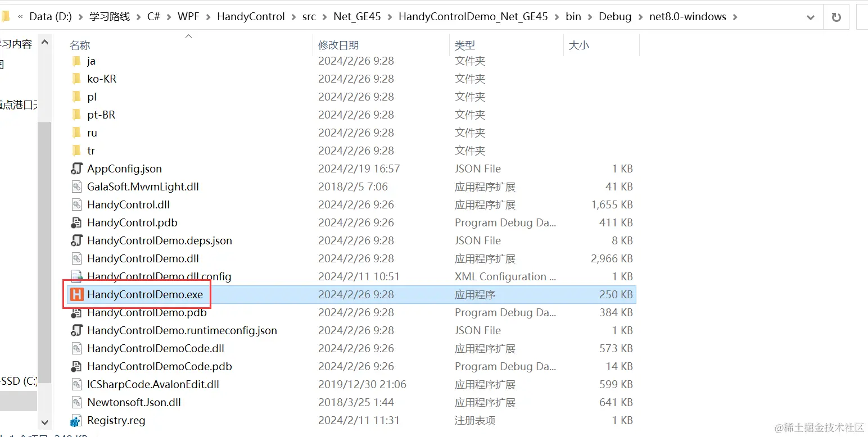868x437 pixels.
Task: Expand the chevron after net8.0-windows breadcrumb
Action: tap(735, 17)
